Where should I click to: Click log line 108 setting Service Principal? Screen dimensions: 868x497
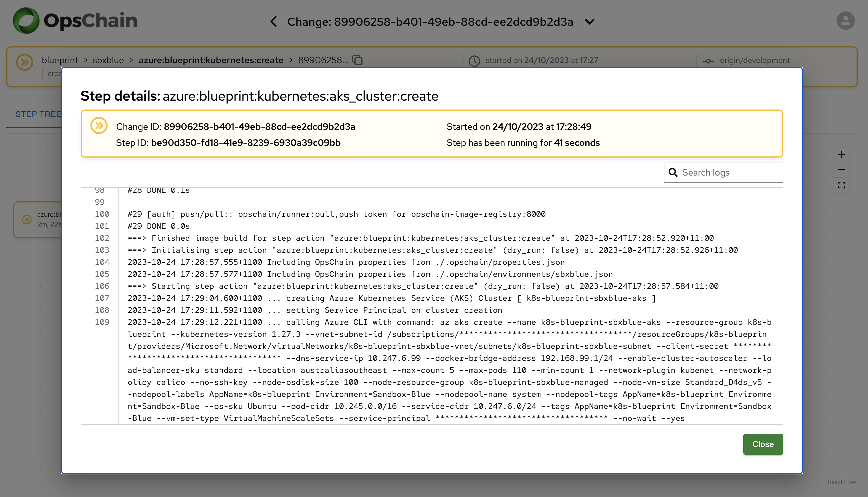[x=315, y=310]
